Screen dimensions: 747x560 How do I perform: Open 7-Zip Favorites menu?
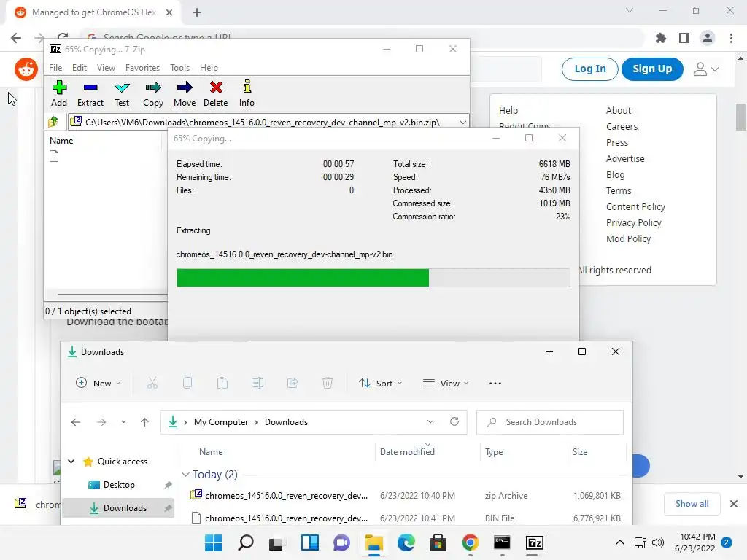(142, 68)
